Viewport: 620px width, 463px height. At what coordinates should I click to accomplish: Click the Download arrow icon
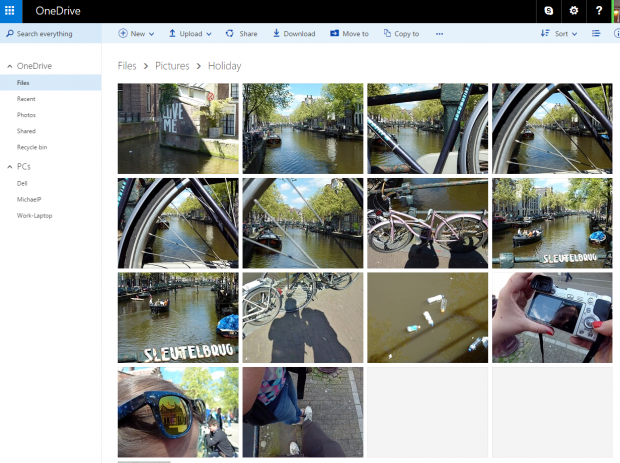coord(276,34)
